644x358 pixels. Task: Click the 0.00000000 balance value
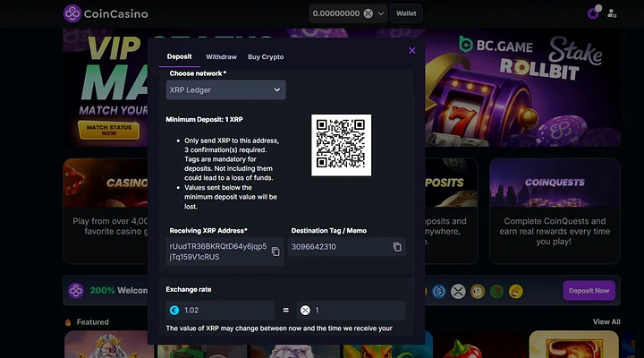pyautogui.click(x=336, y=13)
